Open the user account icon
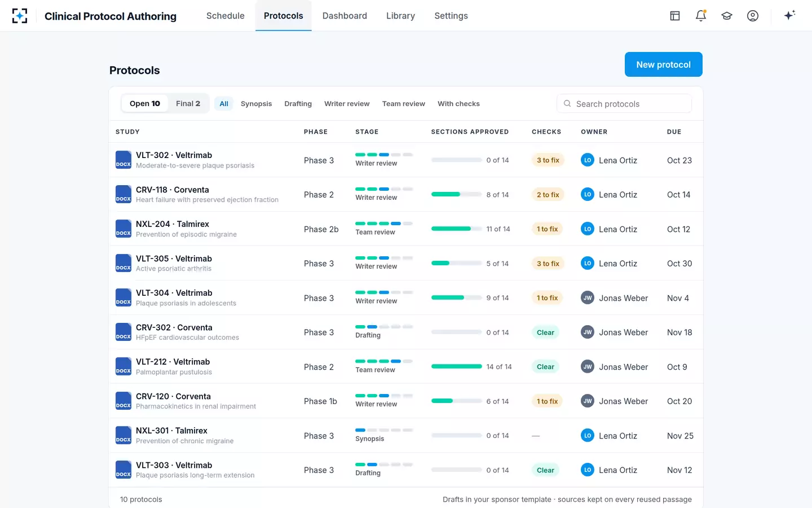Viewport: 812px width, 508px height. point(753,16)
